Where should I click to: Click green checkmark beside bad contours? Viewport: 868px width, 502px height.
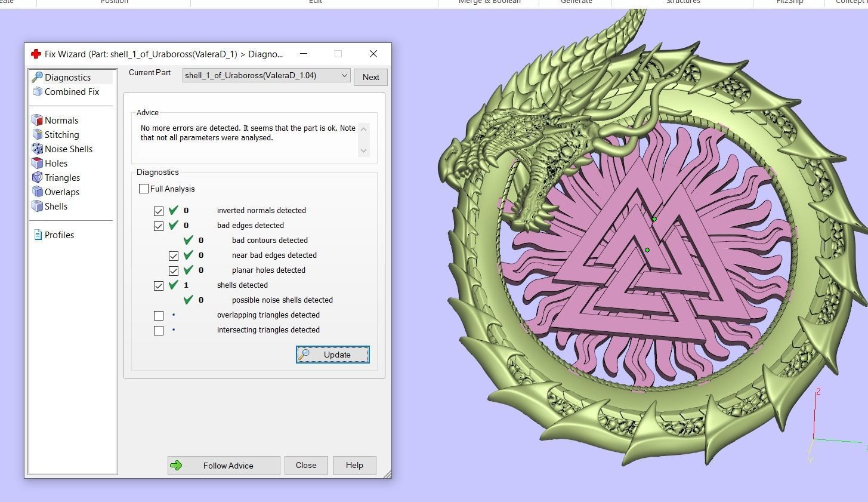coord(189,240)
